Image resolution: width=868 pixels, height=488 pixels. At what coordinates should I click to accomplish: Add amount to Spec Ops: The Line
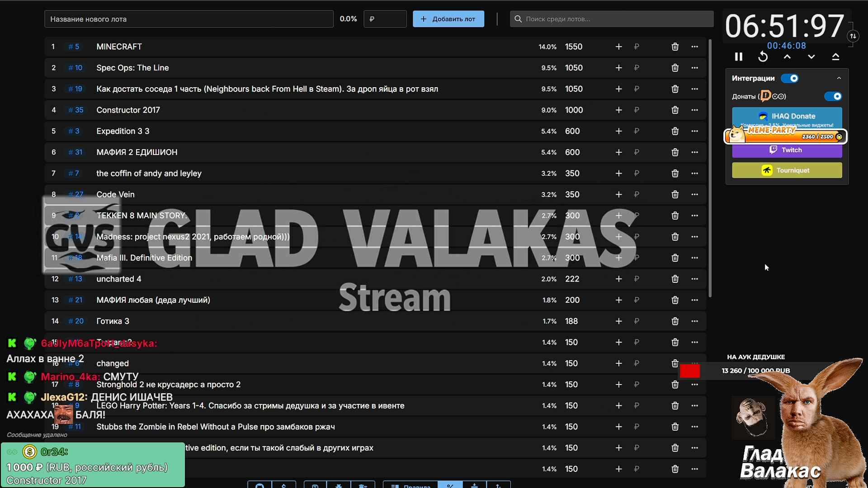(618, 68)
